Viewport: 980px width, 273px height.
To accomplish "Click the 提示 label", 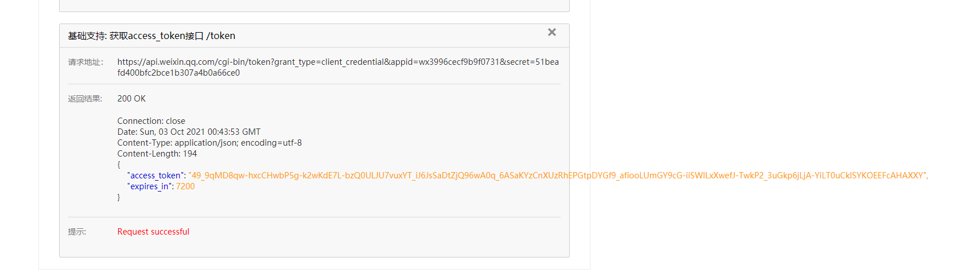I will coord(77,232).
